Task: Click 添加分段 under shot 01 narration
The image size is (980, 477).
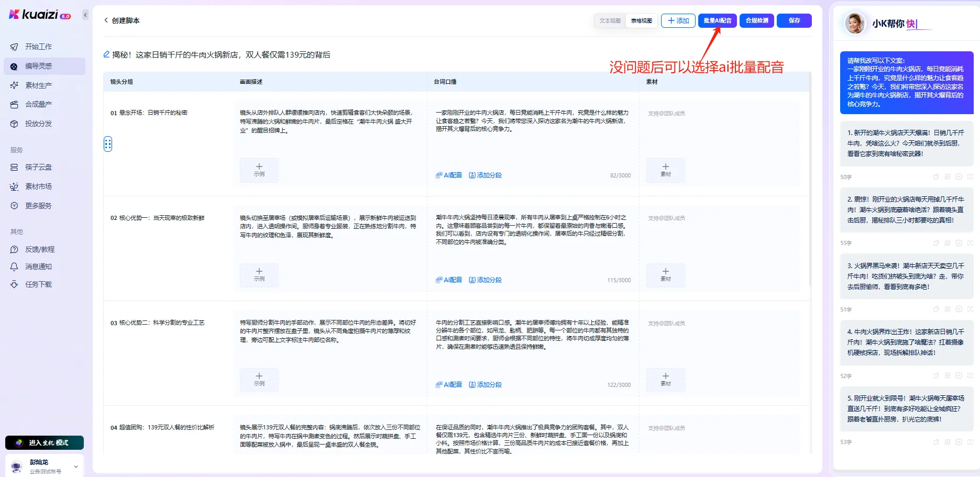Action: click(486, 175)
